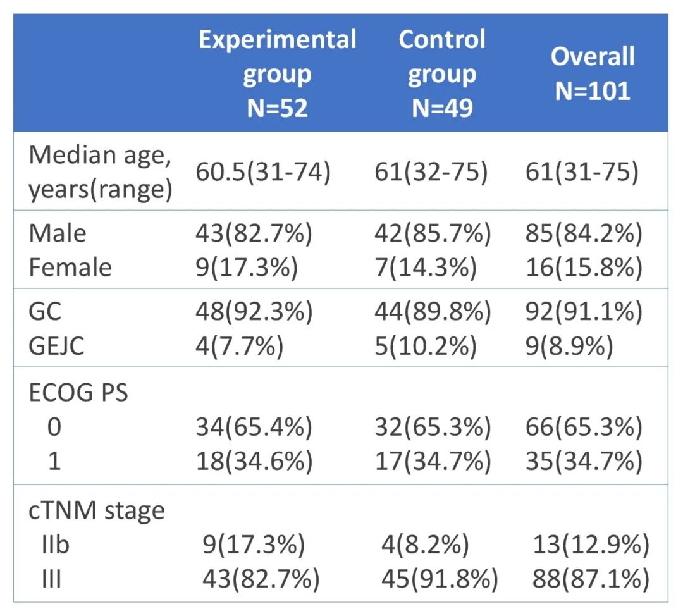Select the Female row label
The image size is (683, 616).
click(x=70, y=268)
